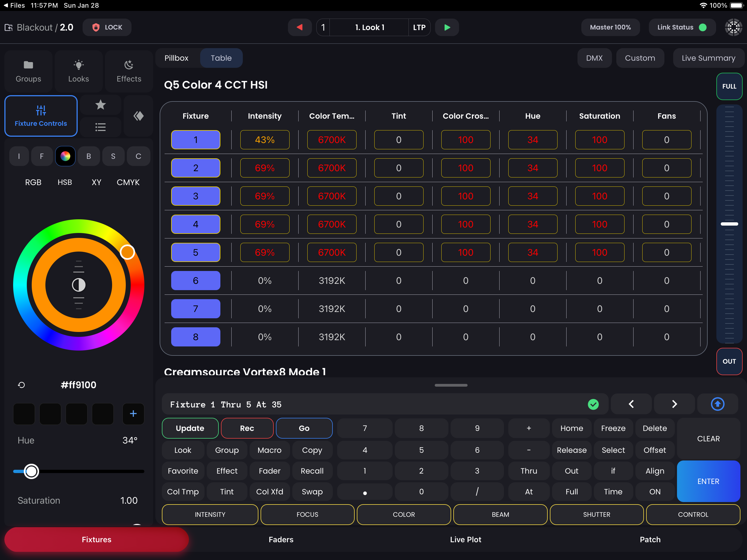Select the B attribute filter
The image size is (747, 560).
click(x=89, y=156)
